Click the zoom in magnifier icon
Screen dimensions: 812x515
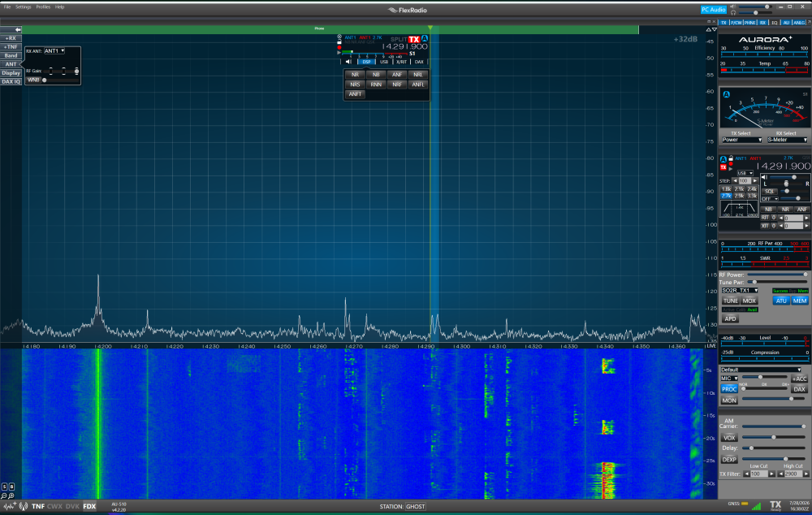11,496
